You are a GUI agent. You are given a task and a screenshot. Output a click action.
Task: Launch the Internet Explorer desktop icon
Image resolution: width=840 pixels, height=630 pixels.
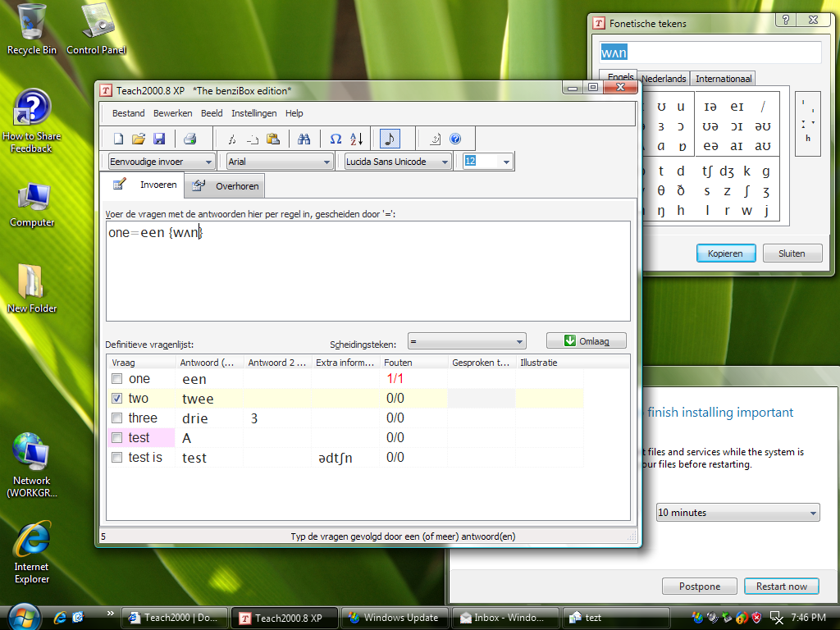click(32, 552)
